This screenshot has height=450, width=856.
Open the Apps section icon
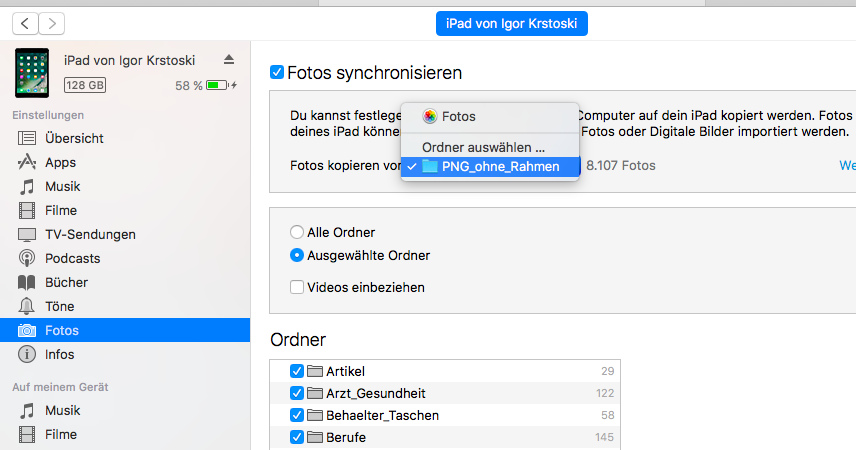point(28,162)
